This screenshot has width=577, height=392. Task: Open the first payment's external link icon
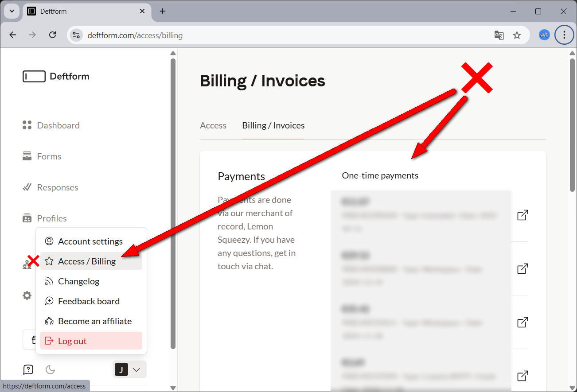pyautogui.click(x=523, y=215)
